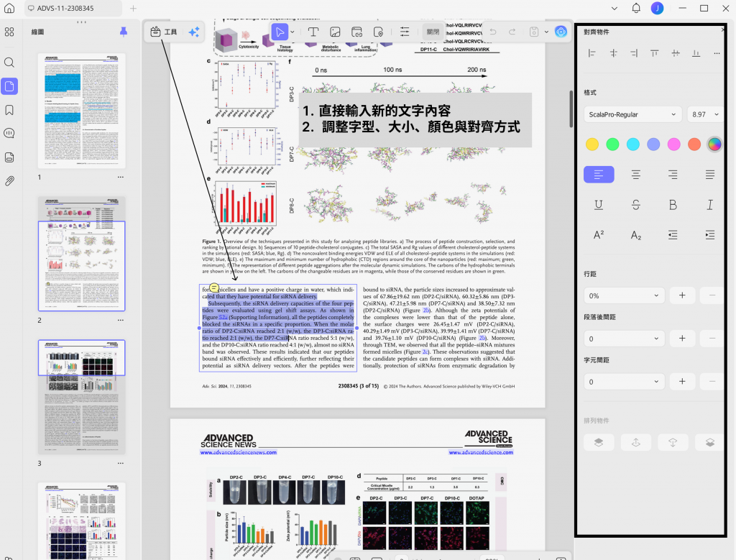Expand the pointer tool dropdown arrow

293,32
